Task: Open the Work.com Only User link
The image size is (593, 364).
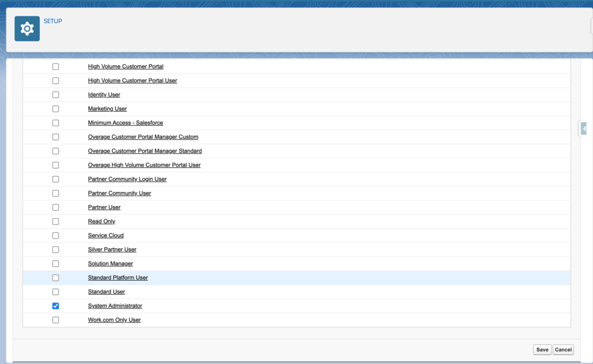Action: [114, 319]
